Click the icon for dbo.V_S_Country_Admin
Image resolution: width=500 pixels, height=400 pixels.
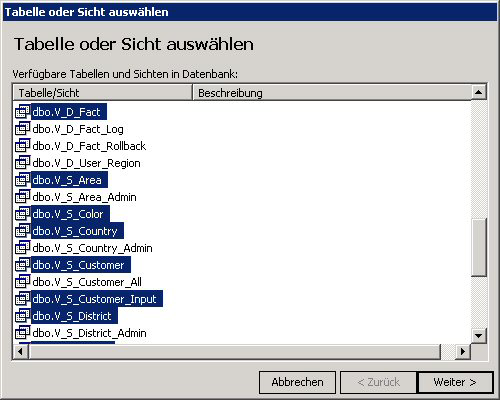[23, 248]
